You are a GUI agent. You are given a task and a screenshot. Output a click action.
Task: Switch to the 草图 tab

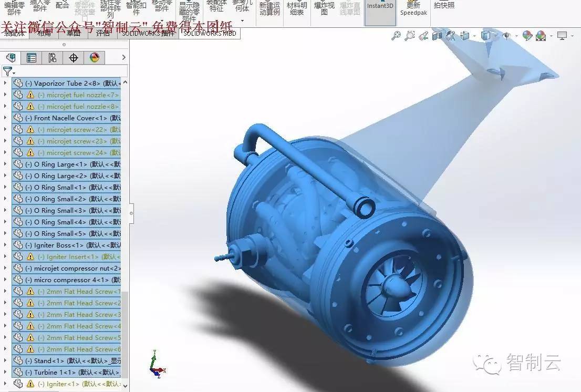[74, 33]
